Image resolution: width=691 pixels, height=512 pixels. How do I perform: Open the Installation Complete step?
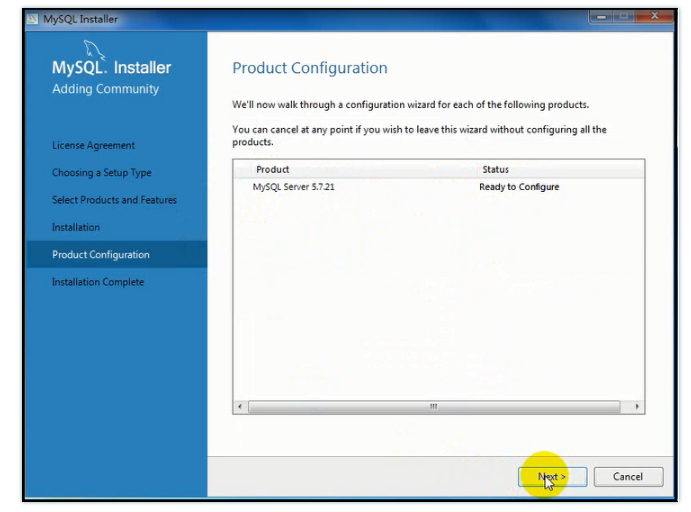pos(98,282)
